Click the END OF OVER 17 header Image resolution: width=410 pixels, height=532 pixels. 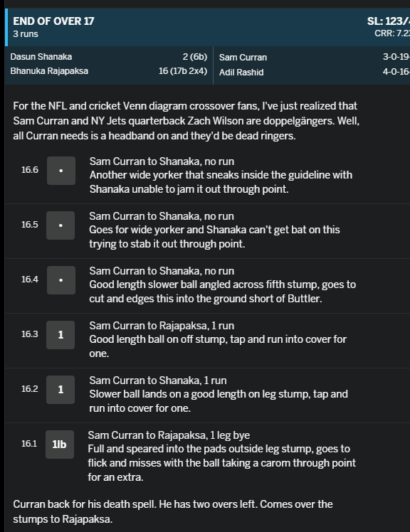tap(53, 21)
